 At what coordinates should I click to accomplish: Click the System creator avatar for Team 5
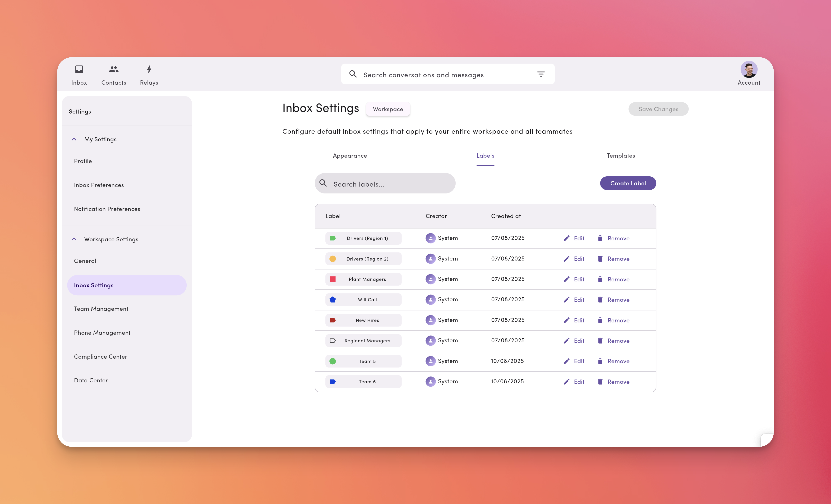coord(430,361)
